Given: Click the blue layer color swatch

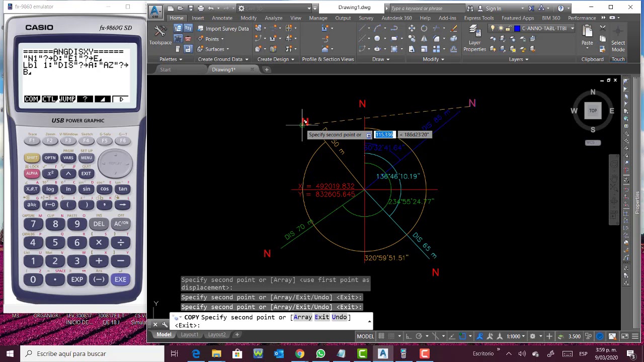Looking at the screenshot, I should coord(517,29).
